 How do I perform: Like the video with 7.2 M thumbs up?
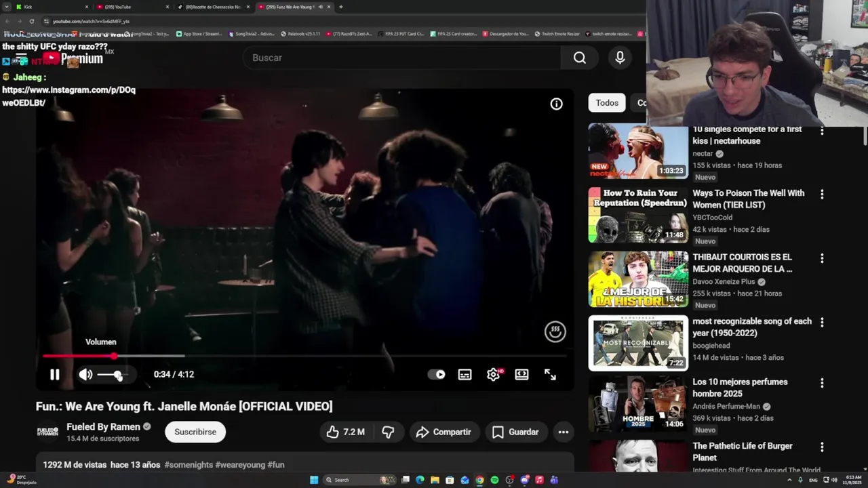346,432
